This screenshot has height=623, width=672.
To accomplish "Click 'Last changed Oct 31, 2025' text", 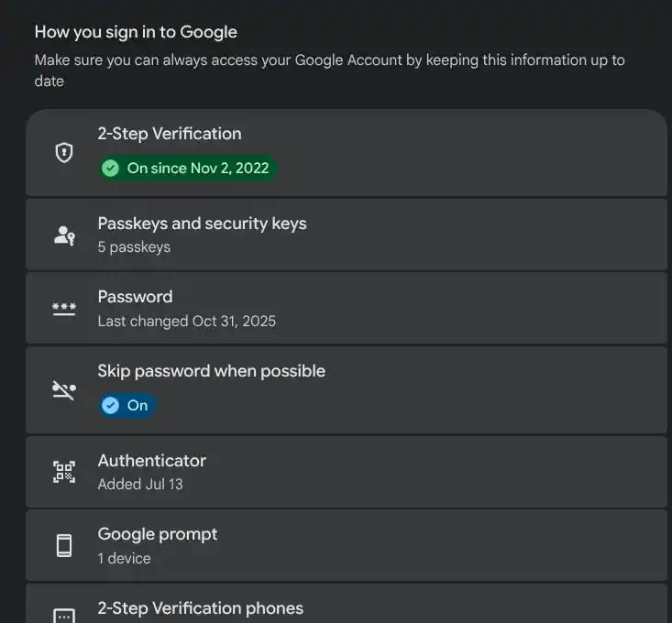I will [x=186, y=322].
